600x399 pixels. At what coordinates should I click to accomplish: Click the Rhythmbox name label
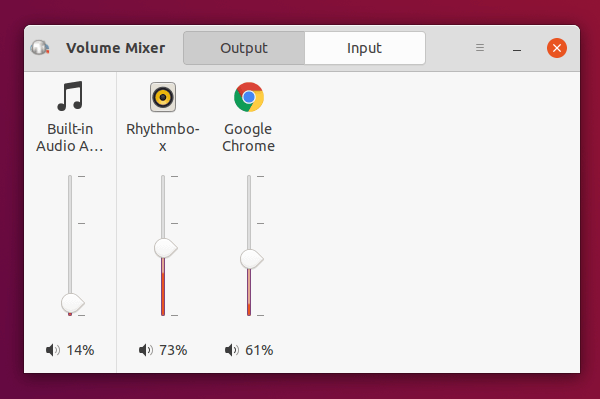[163, 137]
